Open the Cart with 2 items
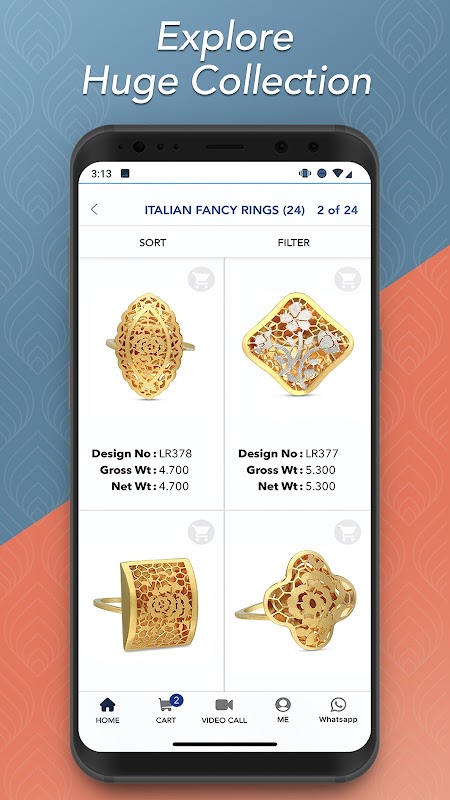Viewport: 450px width, 800px height. [167, 709]
